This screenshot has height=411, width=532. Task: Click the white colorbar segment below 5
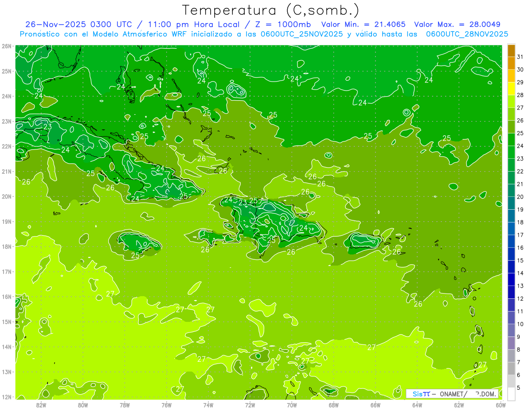click(511, 394)
